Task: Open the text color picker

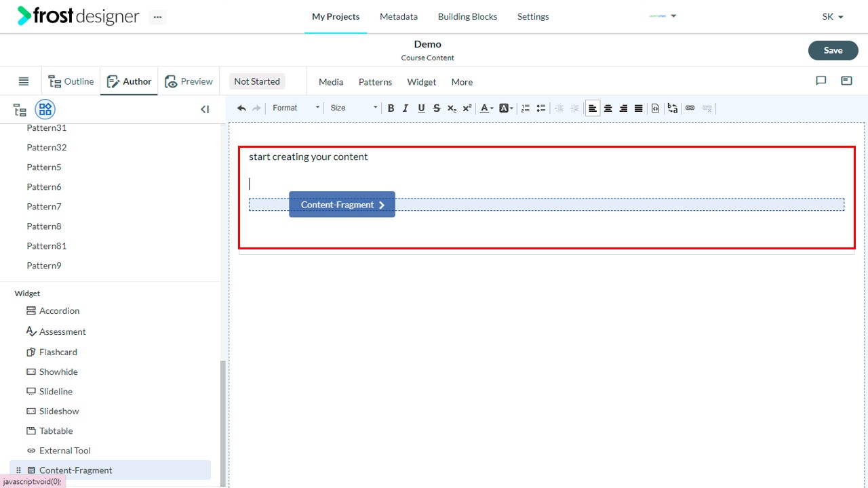Action: click(x=486, y=108)
